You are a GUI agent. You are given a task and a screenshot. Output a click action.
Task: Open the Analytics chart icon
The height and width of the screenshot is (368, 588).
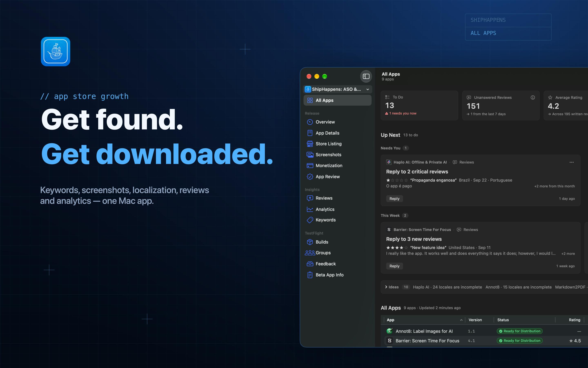click(x=310, y=209)
